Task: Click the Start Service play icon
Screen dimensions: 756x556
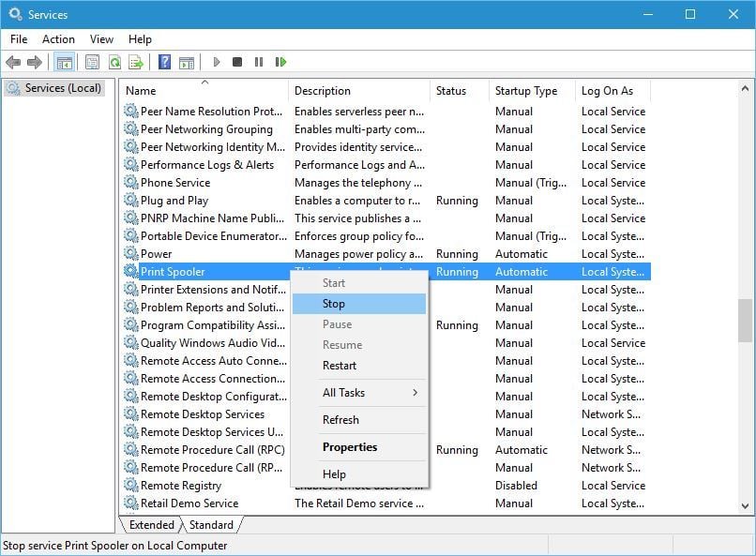Action: (x=217, y=62)
